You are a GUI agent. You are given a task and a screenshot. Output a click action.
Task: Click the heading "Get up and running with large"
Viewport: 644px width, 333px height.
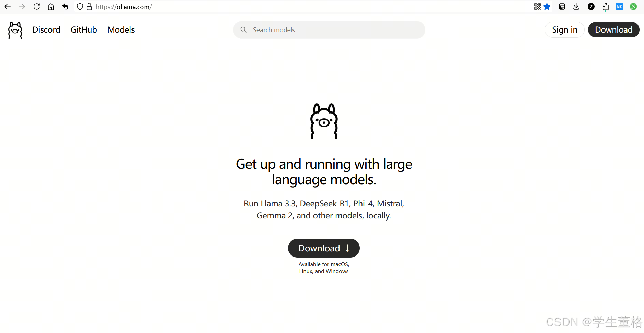click(324, 164)
